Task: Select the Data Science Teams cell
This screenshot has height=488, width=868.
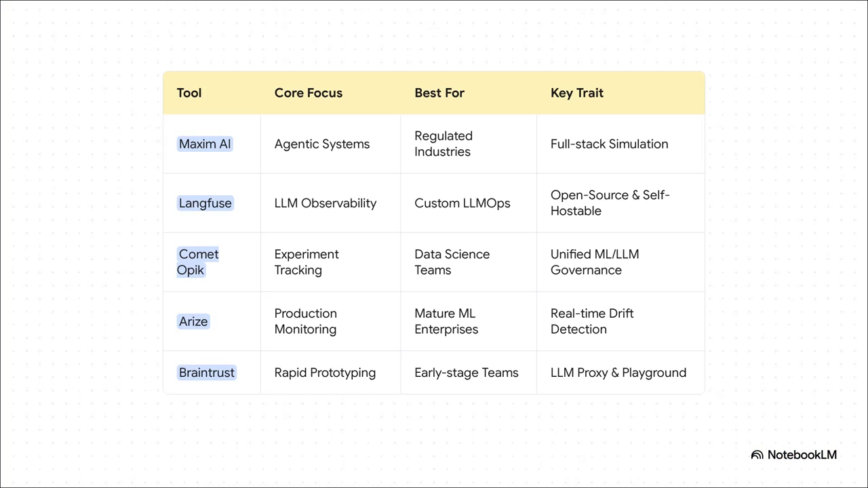Action: coord(452,262)
